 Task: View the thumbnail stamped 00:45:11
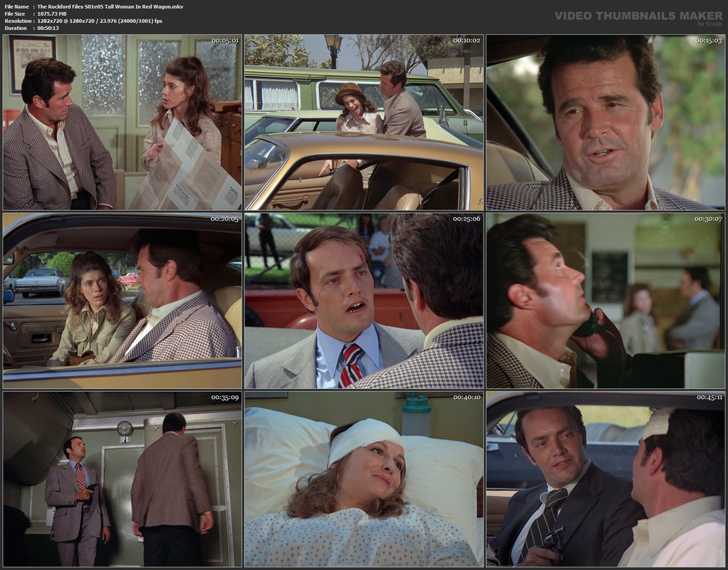[x=605, y=479]
